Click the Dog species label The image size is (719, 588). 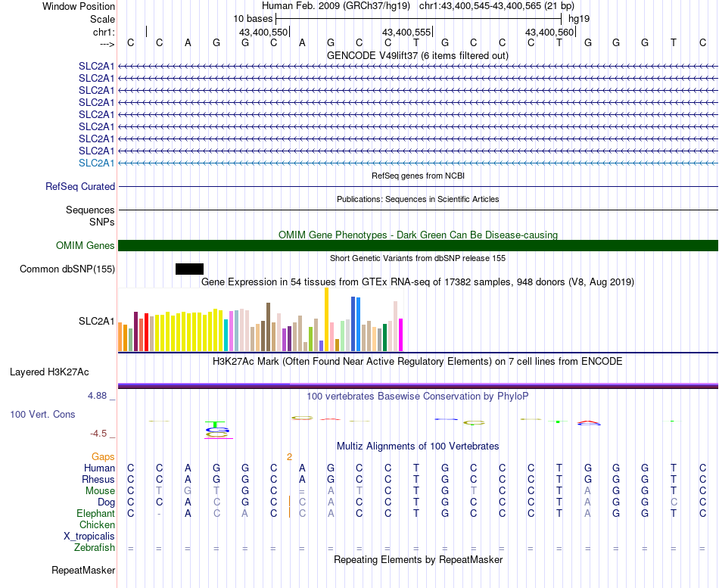point(106,502)
